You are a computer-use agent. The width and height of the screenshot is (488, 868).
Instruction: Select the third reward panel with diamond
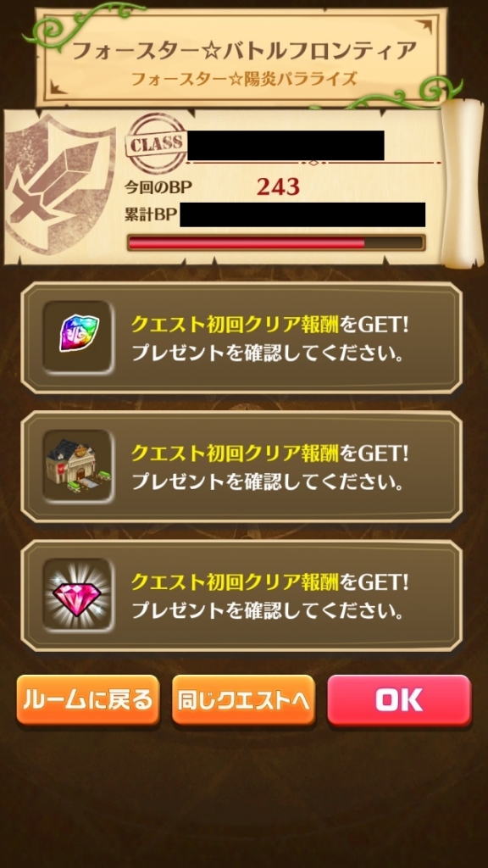coord(241,596)
